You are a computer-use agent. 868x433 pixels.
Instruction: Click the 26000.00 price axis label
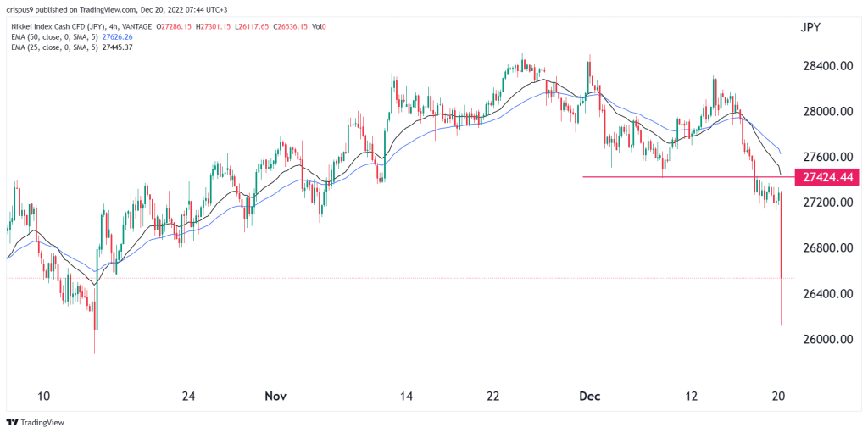826,340
